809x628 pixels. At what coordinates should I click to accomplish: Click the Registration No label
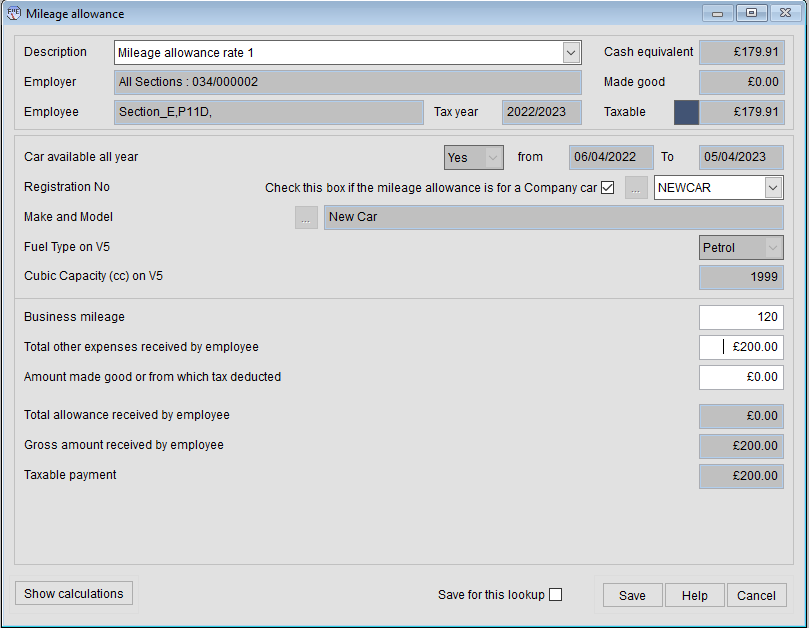(x=67, y=187)
